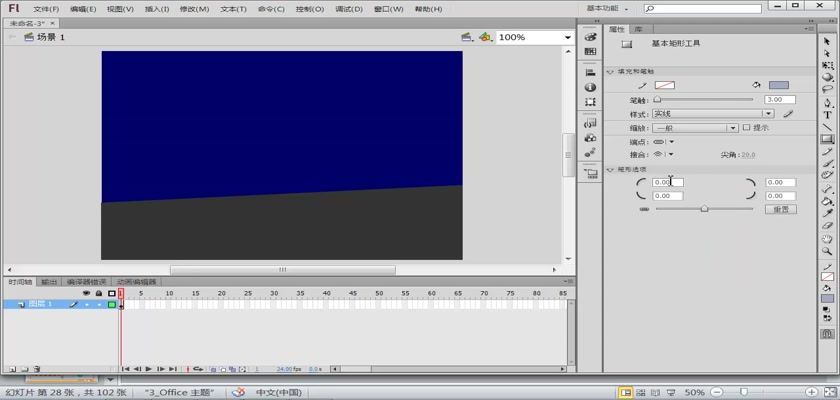Screen dimensions: 840x400
Task: Toggle show/hide all layers eye header
Action: pyautogui.click(x=86, y=293)
